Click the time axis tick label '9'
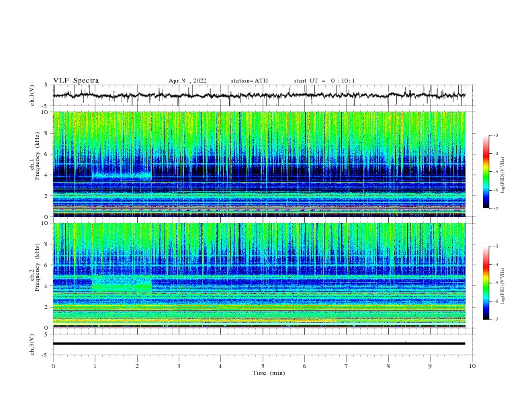Image resolution: width=532 pixels, height=411 pixels. point(430,366)
